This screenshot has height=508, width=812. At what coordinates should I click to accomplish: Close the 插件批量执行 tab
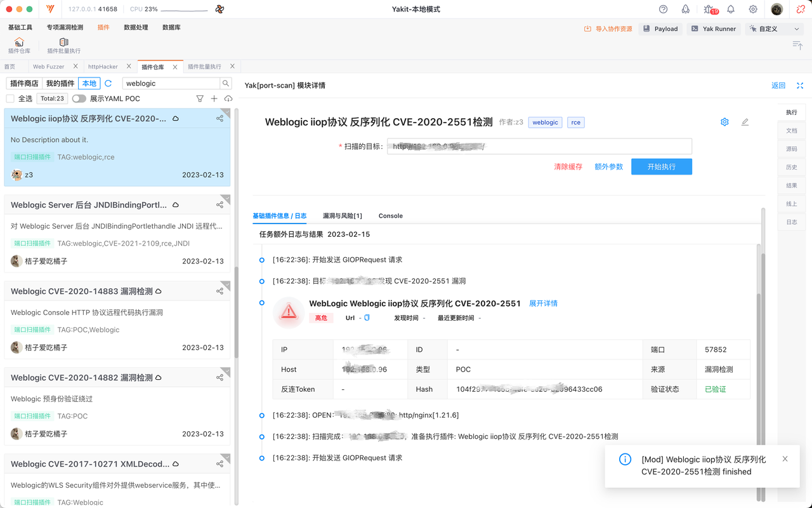232,66
